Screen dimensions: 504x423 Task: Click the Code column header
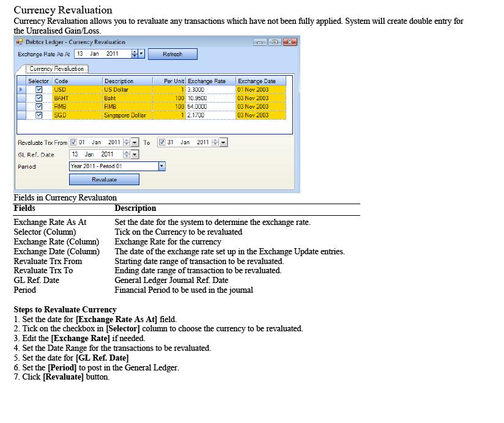pos(77,81)
